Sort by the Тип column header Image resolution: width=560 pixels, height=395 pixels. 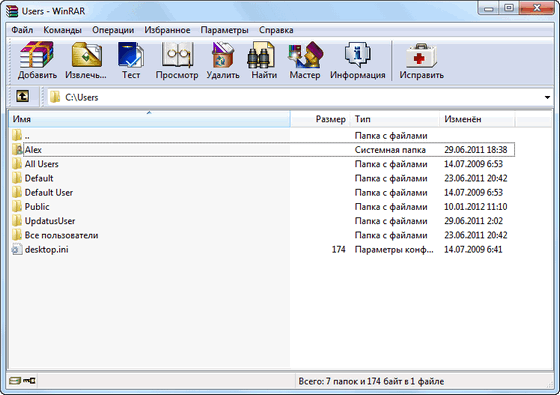(395, 119)
